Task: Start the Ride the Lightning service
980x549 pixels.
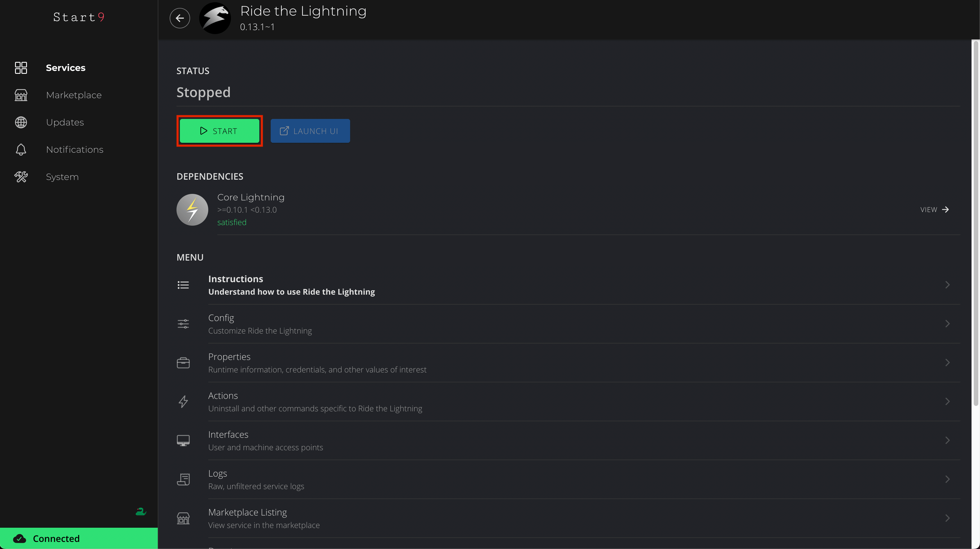Action: 220,131
